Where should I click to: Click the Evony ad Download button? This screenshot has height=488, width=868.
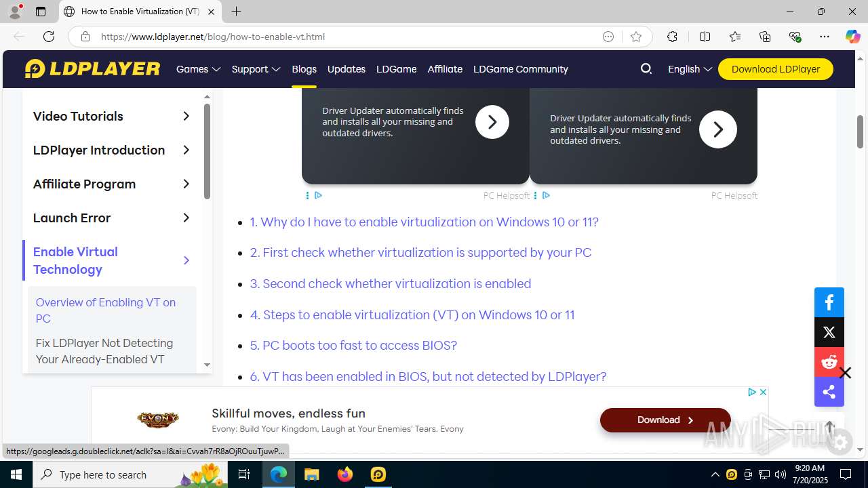tap(665, 420)
